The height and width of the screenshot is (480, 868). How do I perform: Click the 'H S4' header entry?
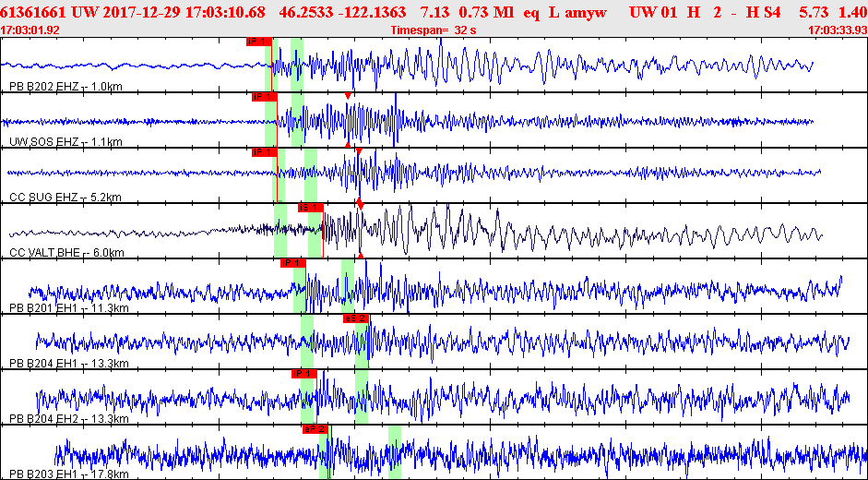click(765, 12)
